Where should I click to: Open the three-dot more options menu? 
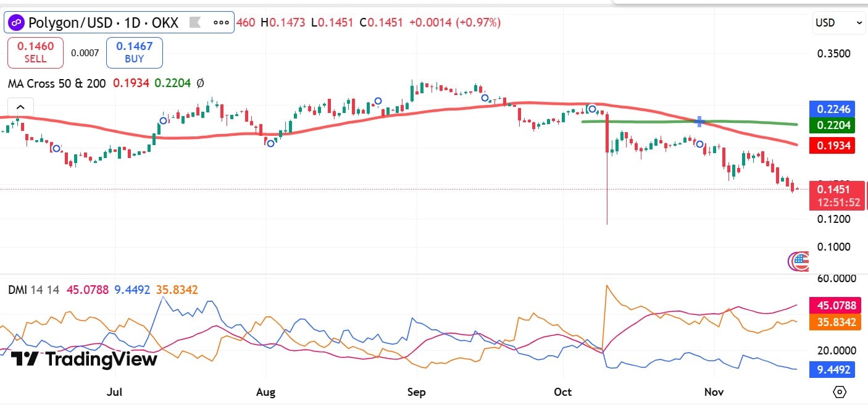[221, 23]
